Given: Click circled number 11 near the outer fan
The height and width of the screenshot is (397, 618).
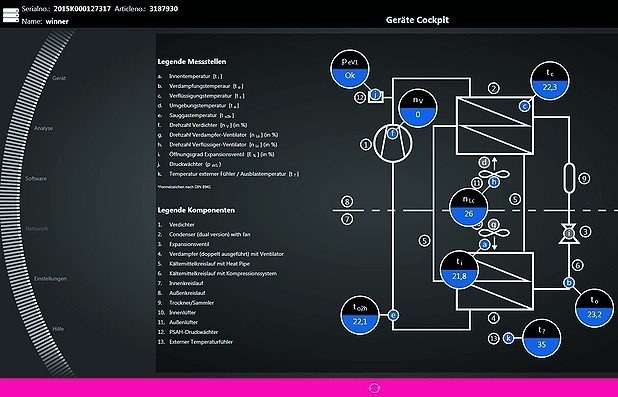Looking at the screenshot, I should tap(477, 183).
